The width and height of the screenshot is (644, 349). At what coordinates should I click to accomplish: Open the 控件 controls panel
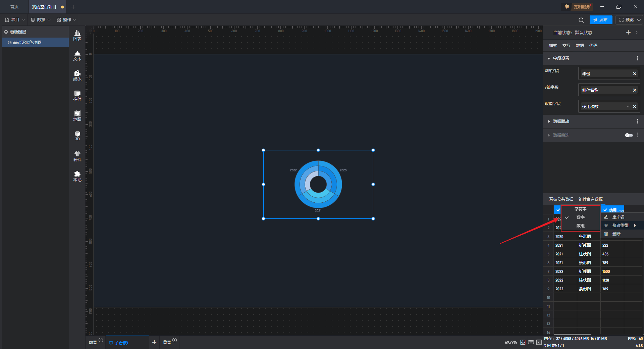pos(77,96)
